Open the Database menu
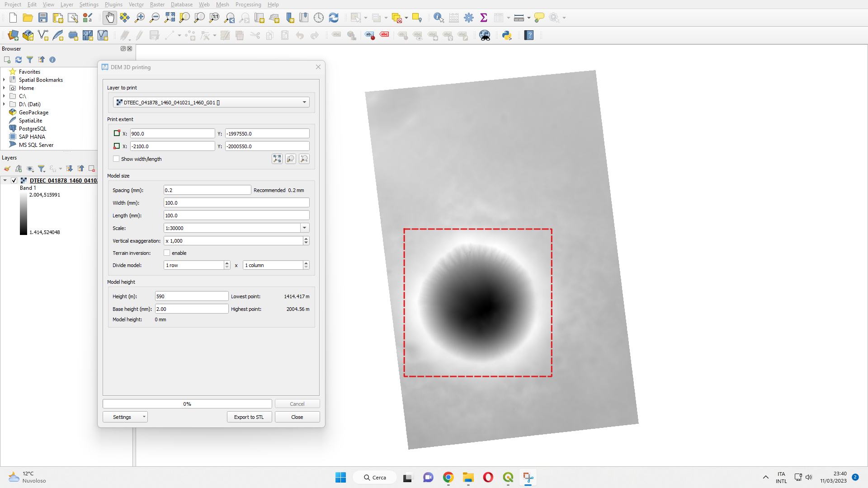This screenshot has height=488, width=868. pyautogui.click(x=182, y=5)
